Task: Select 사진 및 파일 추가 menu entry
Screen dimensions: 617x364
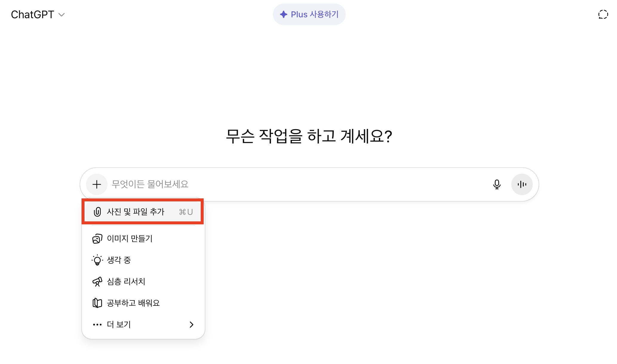Action: pos(136,212)
